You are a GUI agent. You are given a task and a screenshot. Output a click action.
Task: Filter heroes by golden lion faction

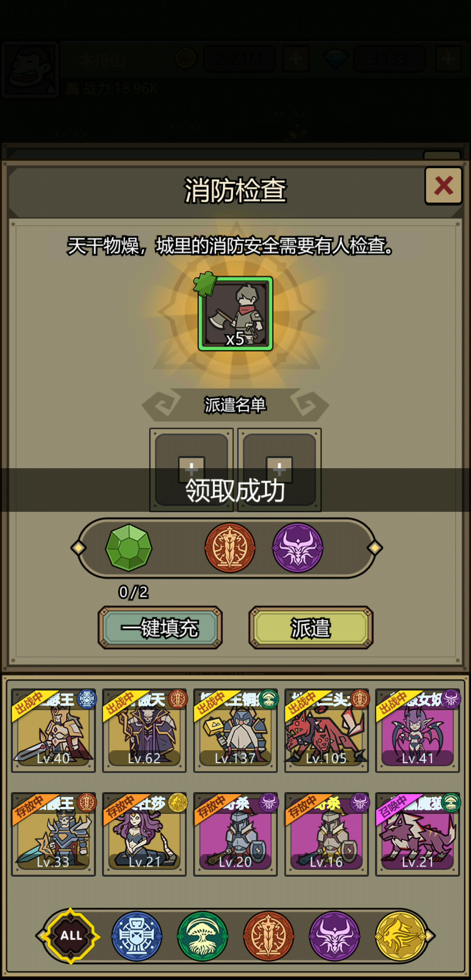pyautogui.click(x=401, y=936)
